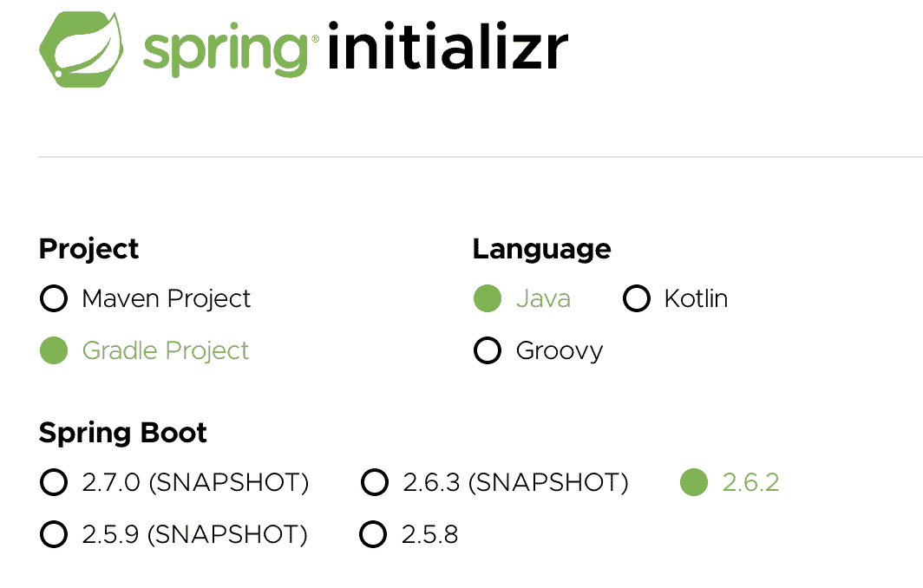923x588 pixels.
Task: Select the Spring Boot 2.5.8 radio
Action: click(x=372, y=535)
